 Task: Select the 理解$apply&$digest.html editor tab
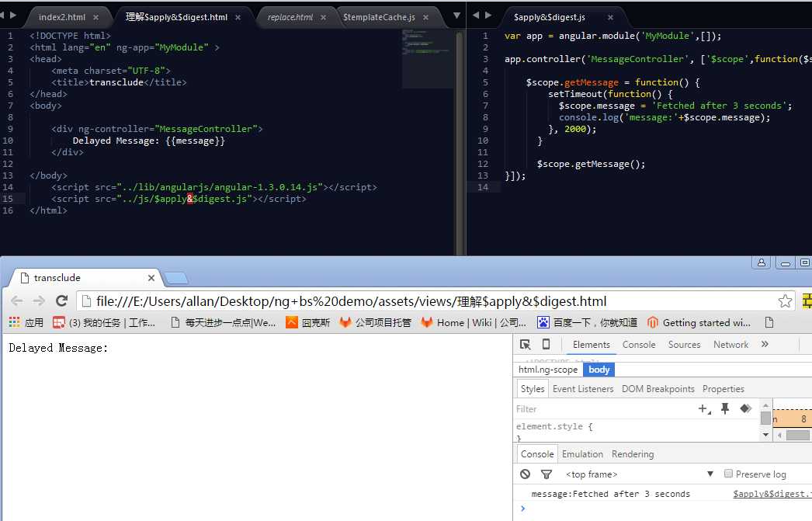tap(176, 17)
